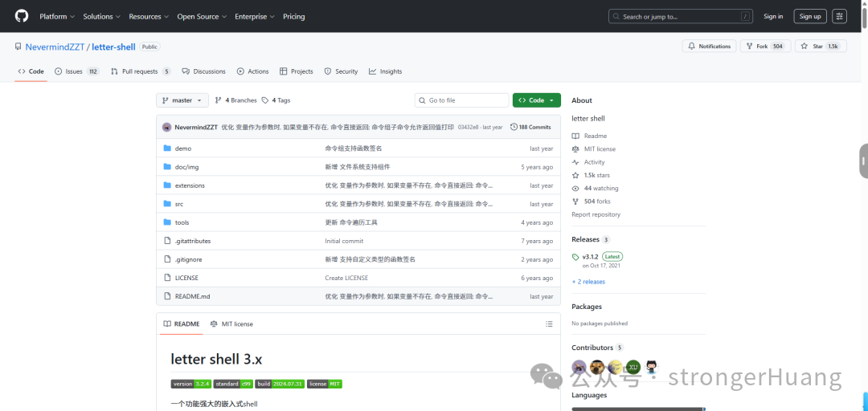Select the Discussions tab

203,71
